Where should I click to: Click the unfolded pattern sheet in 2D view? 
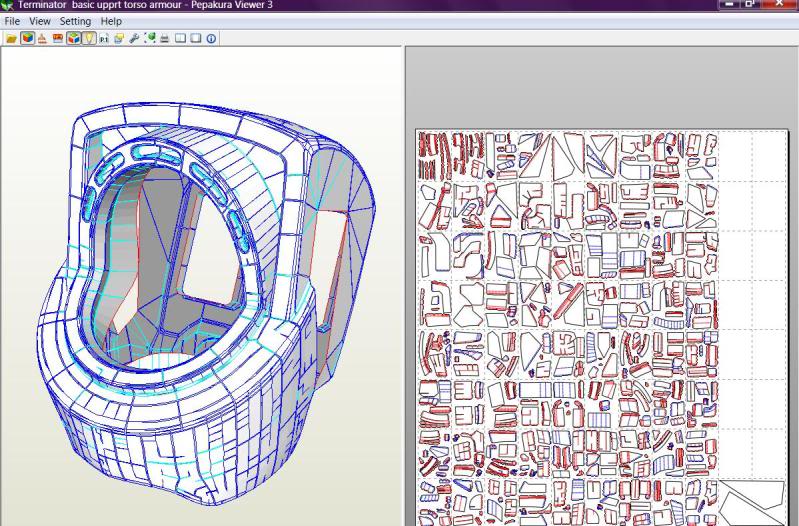pyautogui.click(x=601, y=328)
